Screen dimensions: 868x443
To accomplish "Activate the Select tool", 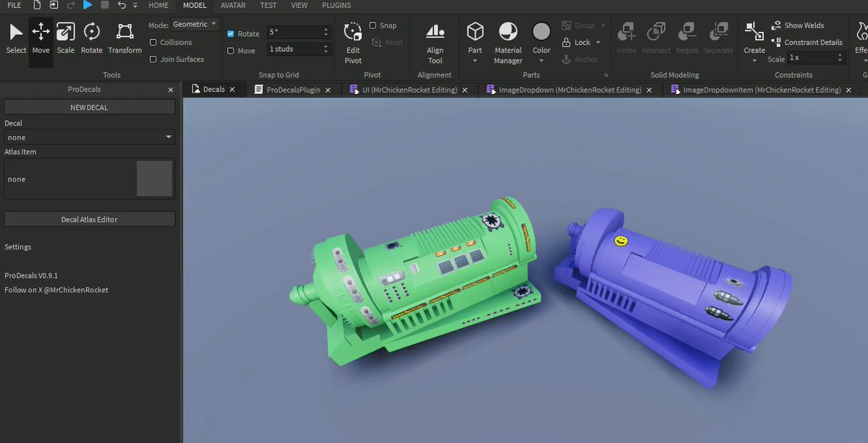I will coord(16,39).
